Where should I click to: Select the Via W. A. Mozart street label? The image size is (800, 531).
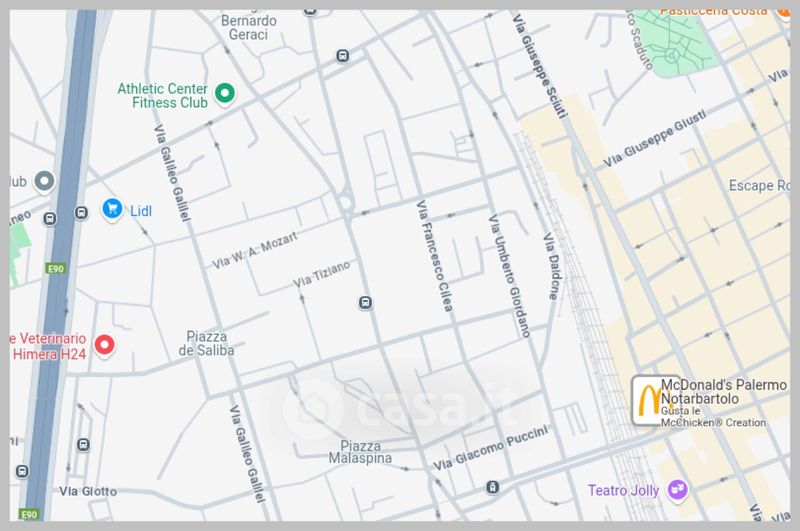[255, 250]
